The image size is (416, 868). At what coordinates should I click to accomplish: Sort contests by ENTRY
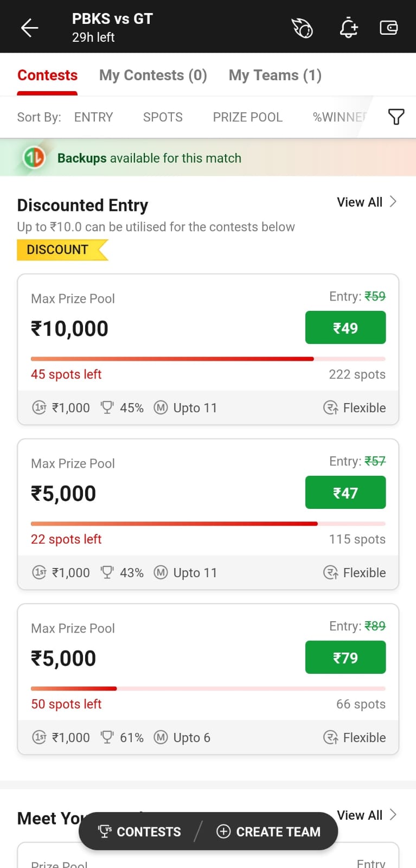(93, 117)
